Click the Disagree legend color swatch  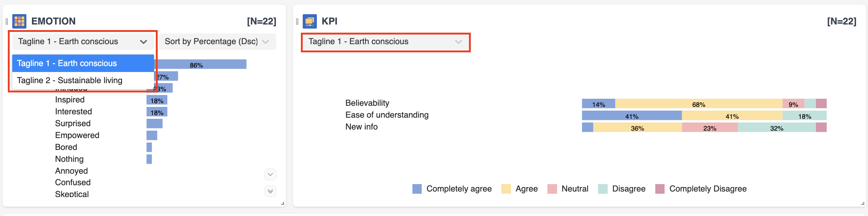tap(602, 189)
